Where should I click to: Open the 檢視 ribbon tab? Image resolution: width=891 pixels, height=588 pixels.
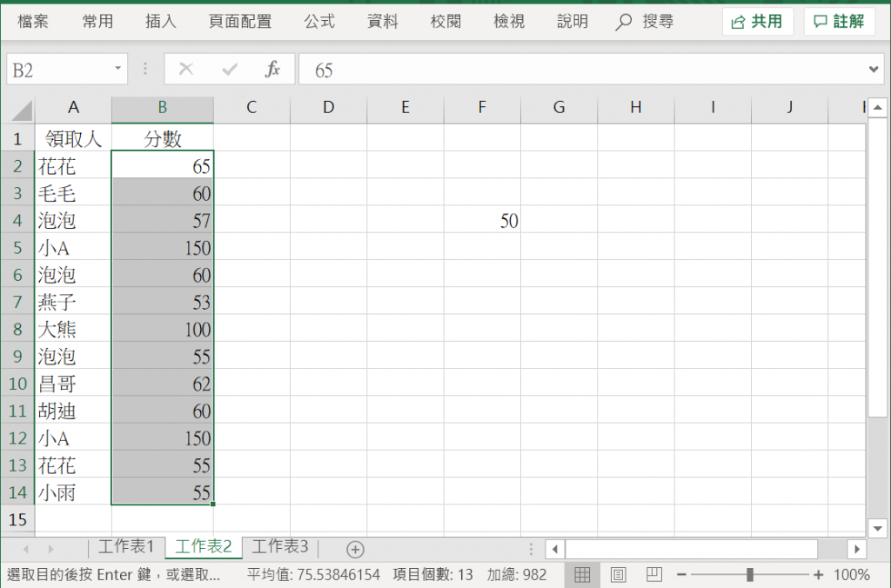(x=509, y=22)
